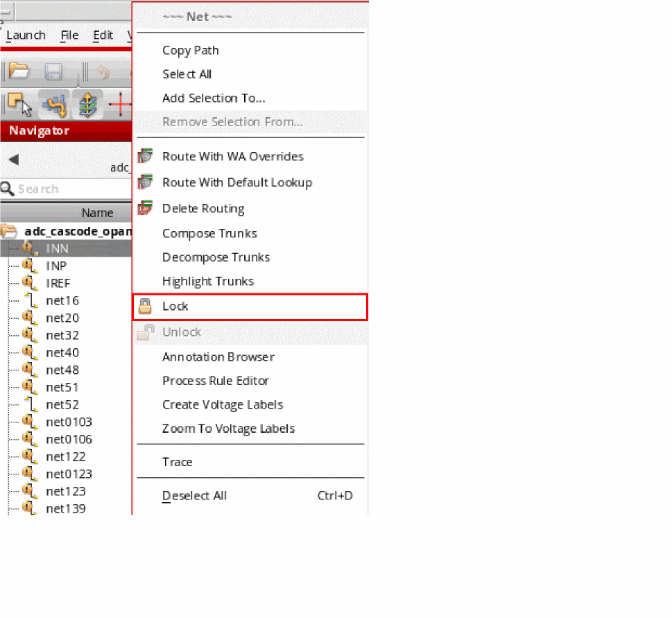Screen dimensions: 672x618
Task: Select the selection pointer tool icon
Action: 19,105
